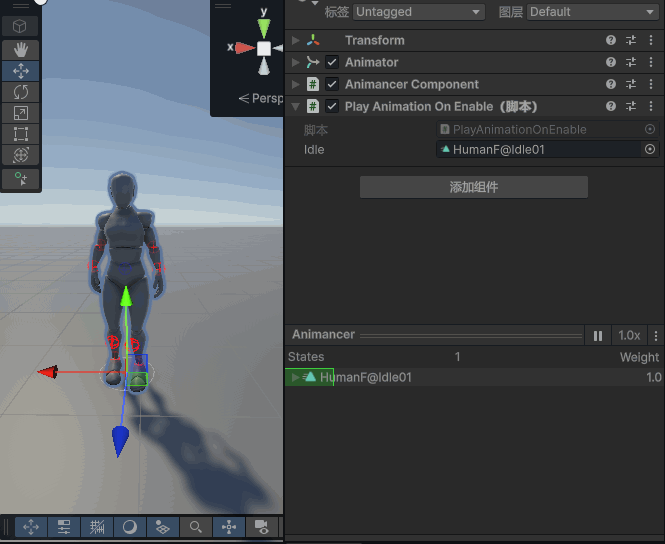665x544 pixels.
Task: Open object picker for script field
Action: pos(650,129)
